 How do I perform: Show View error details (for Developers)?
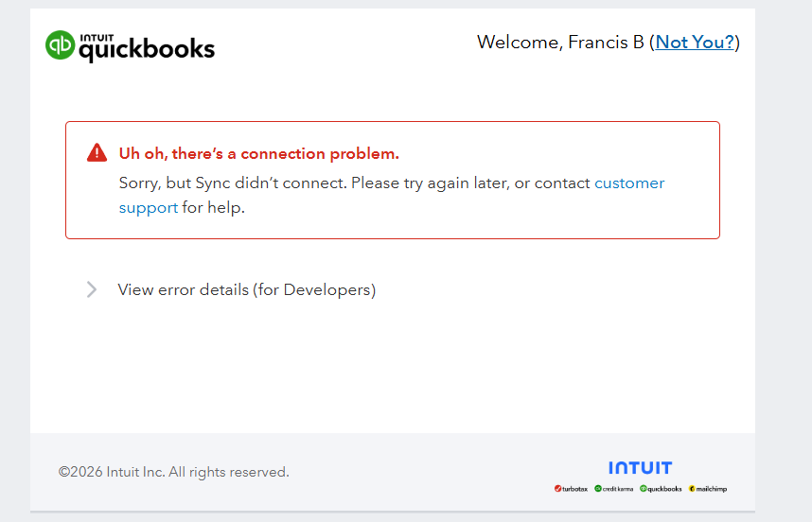coord(246,289)
